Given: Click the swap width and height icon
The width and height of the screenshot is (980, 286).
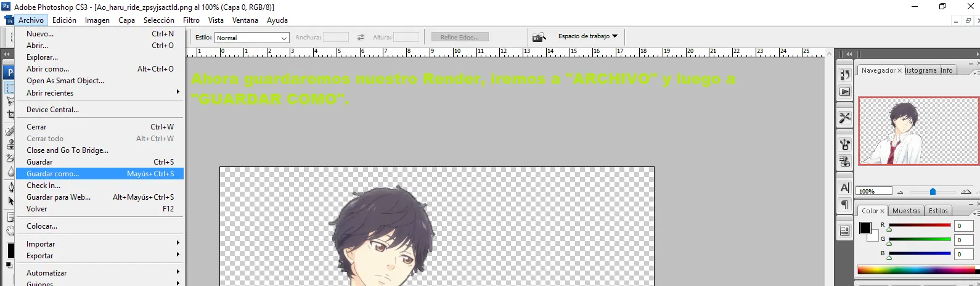Looking at the screenshot, I should [x=361, y=37].
